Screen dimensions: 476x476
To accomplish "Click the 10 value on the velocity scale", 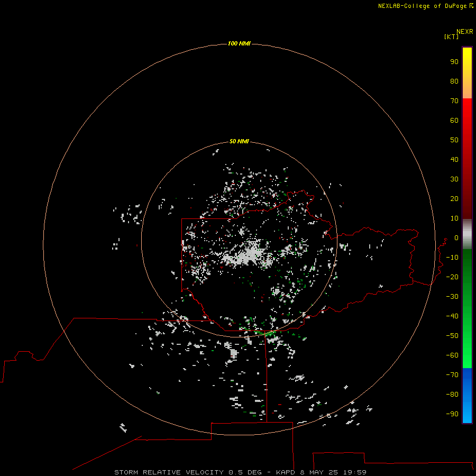I will 454,218.
